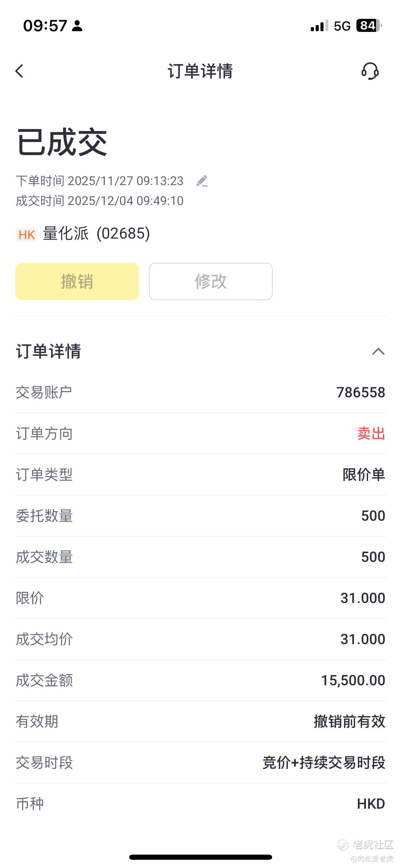The width and height of the screenshot is (401, 868).
Task: Tap the 订单详情 section header
Action: pyautogui.click(x=48, y=351)
